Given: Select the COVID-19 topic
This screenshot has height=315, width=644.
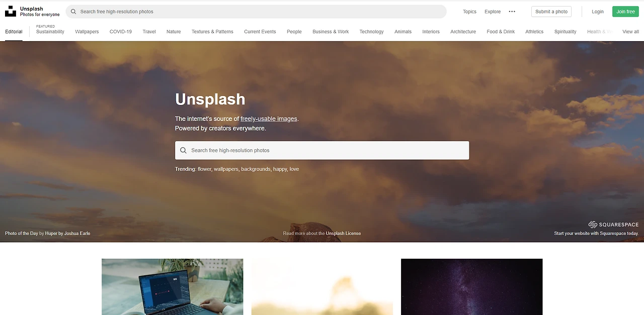Looking at the screenshot, I should pyautogui.click(x=121, y=32).
